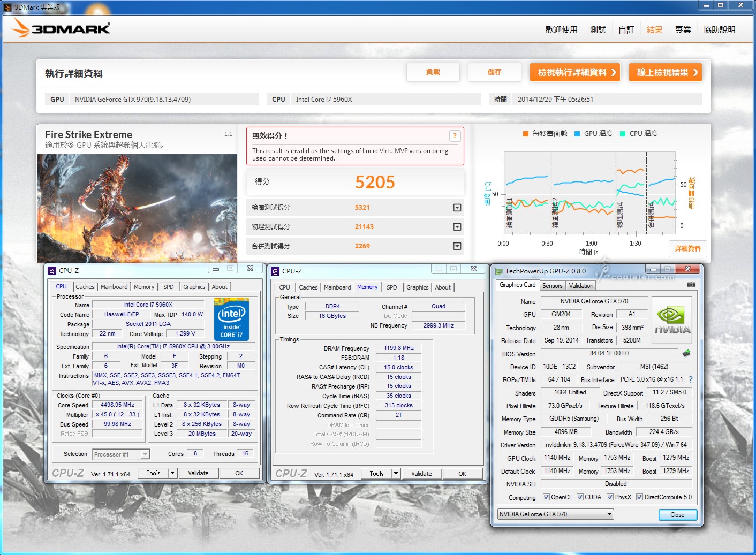Toggle the PhysX checkbox
Image resolution: width=756 pixels, height=555 pixels.
[610, 497]
